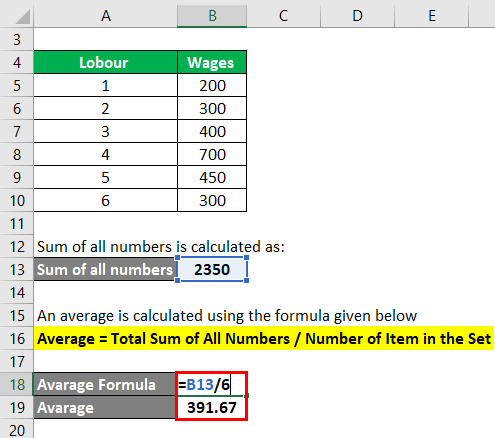Select row 5 header

click(17, 85)
